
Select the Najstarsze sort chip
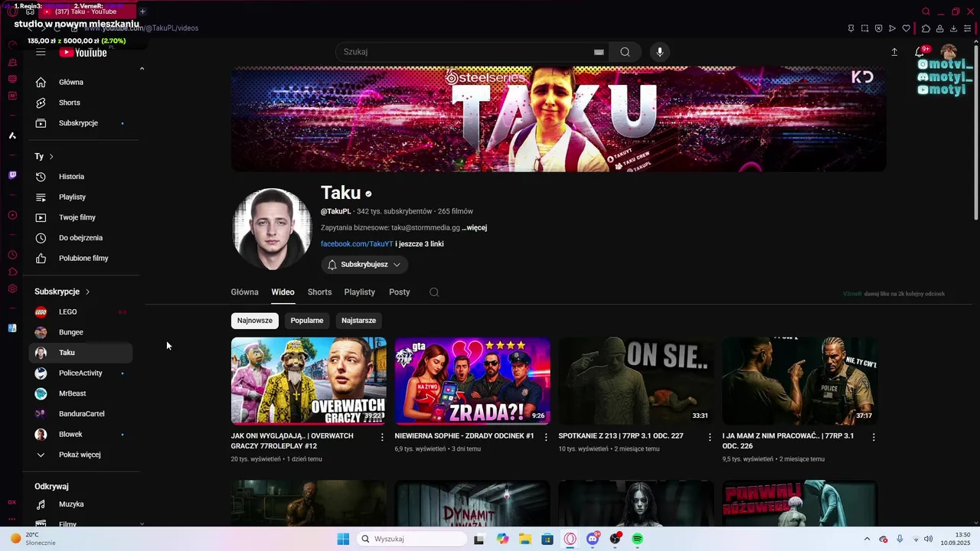coord(358,321)
